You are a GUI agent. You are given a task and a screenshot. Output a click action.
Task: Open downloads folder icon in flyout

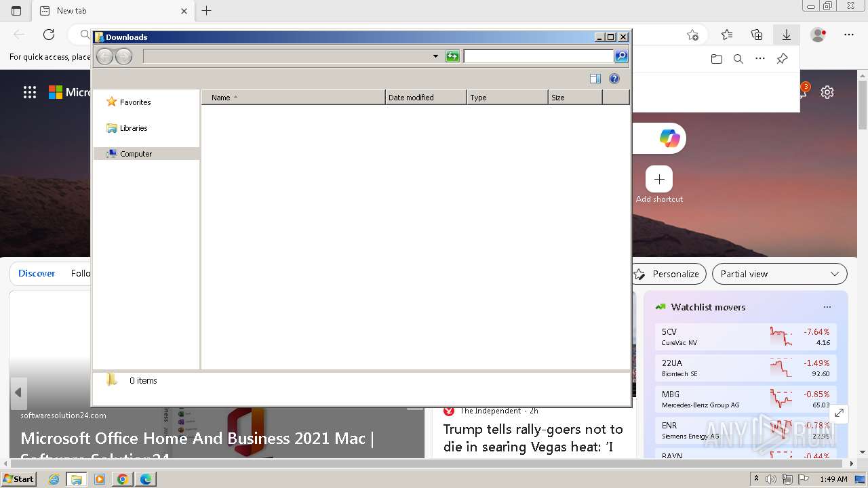point(717,59)
